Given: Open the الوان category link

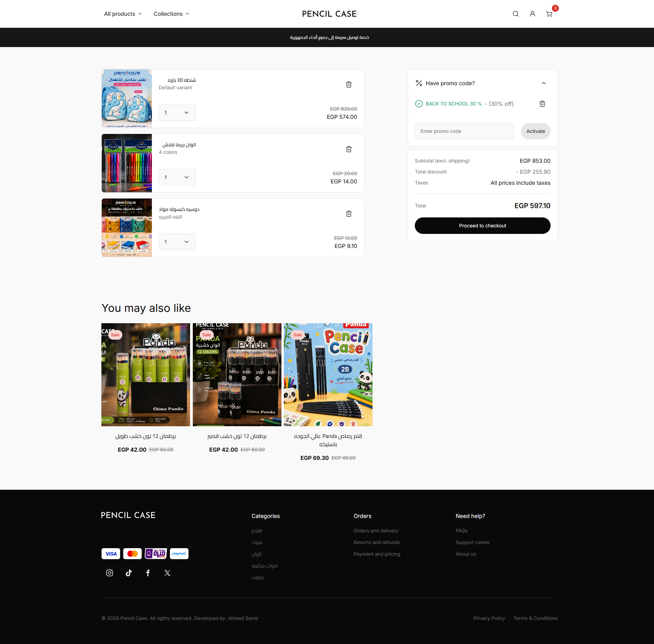Looking at the screenshot, I should [x=256, y=554].
